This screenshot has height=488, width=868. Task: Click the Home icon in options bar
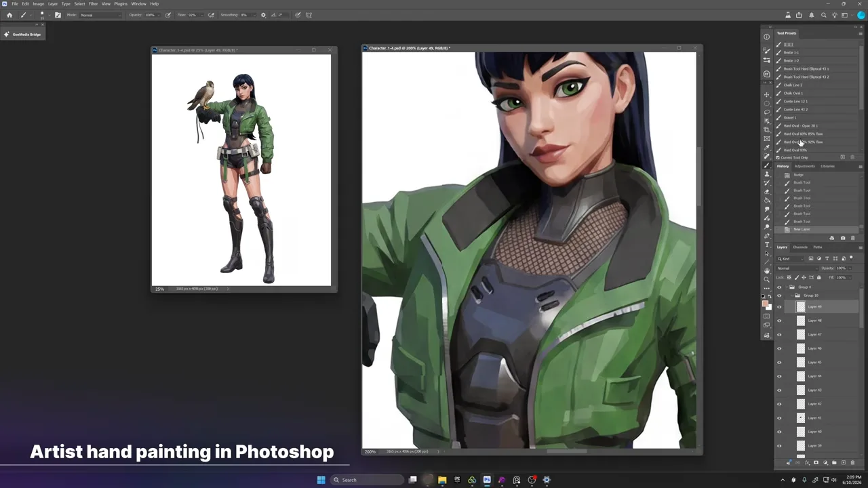point(9,15)
